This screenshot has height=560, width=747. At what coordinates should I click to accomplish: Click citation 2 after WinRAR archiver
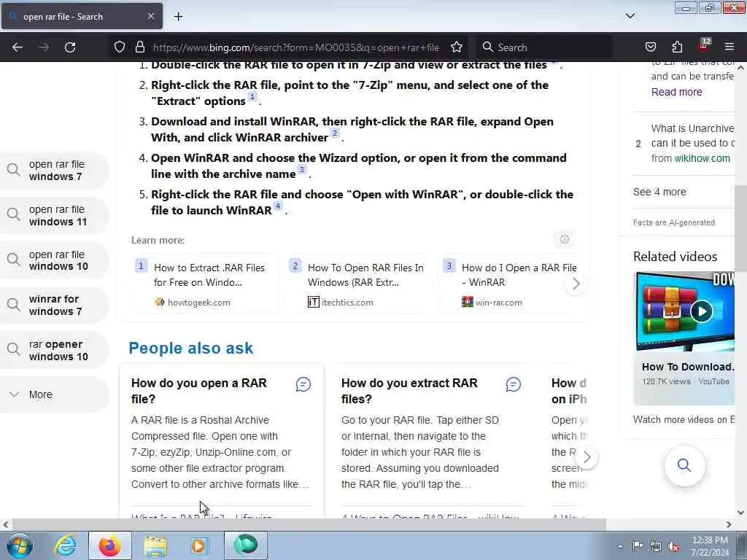click(335, 133)
